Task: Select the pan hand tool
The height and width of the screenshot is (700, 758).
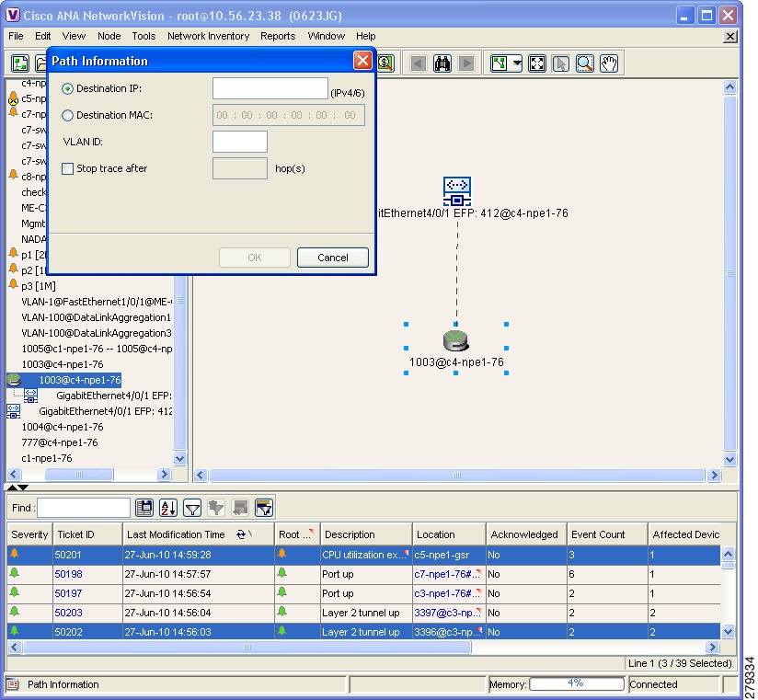Action: 609,63
